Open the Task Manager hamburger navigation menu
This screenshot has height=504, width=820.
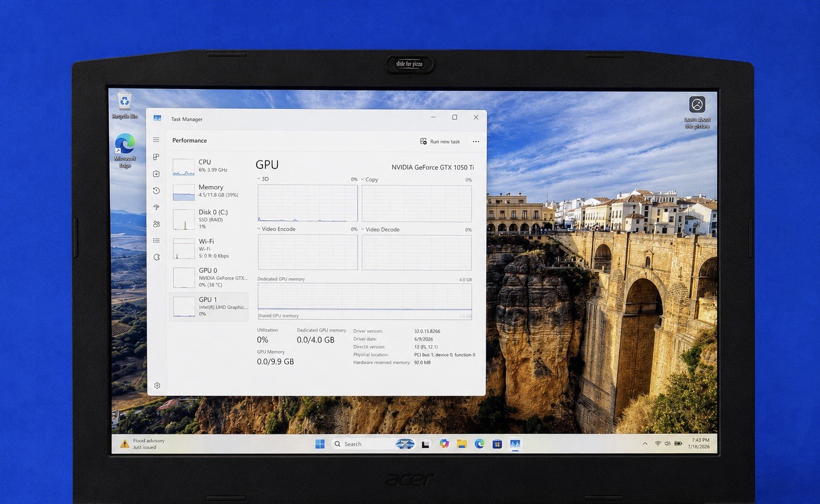(x=157, y=140)
